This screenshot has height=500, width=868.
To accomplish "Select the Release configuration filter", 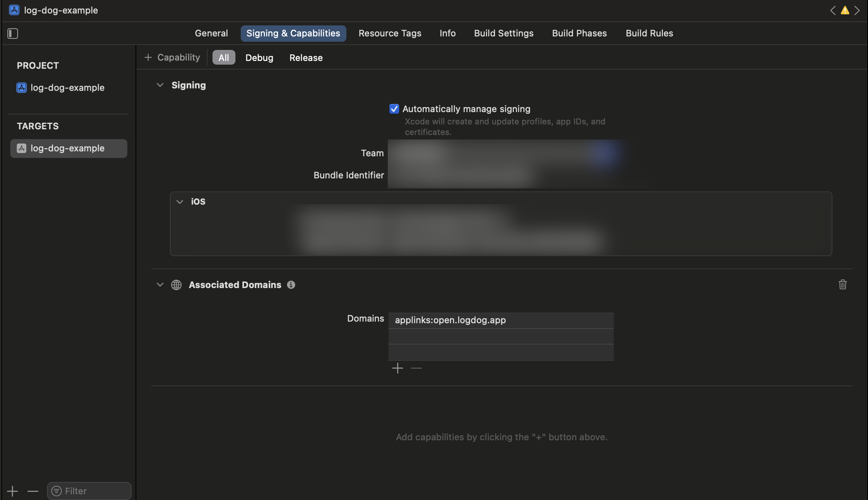I will point(306,58).
